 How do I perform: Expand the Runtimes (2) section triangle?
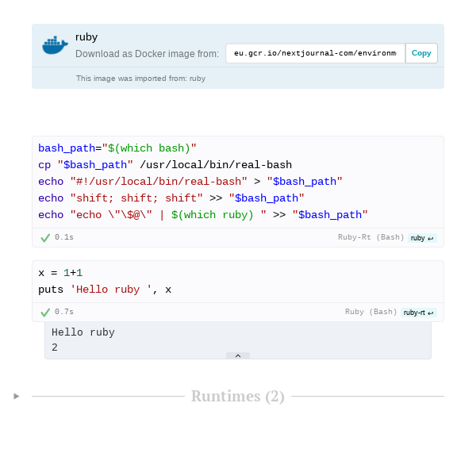point(17,396)
